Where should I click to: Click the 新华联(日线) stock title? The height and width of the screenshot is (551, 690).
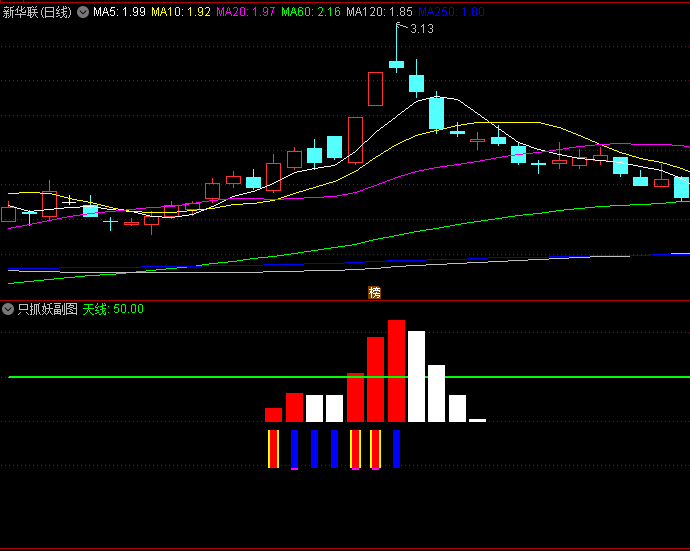point(37,12)
